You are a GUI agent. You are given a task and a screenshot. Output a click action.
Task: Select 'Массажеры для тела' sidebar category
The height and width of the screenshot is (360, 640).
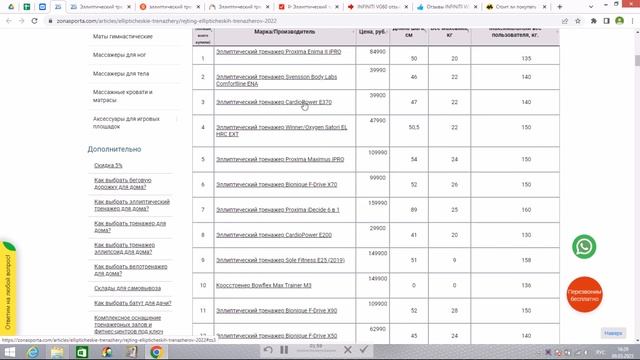coord(121,73)
